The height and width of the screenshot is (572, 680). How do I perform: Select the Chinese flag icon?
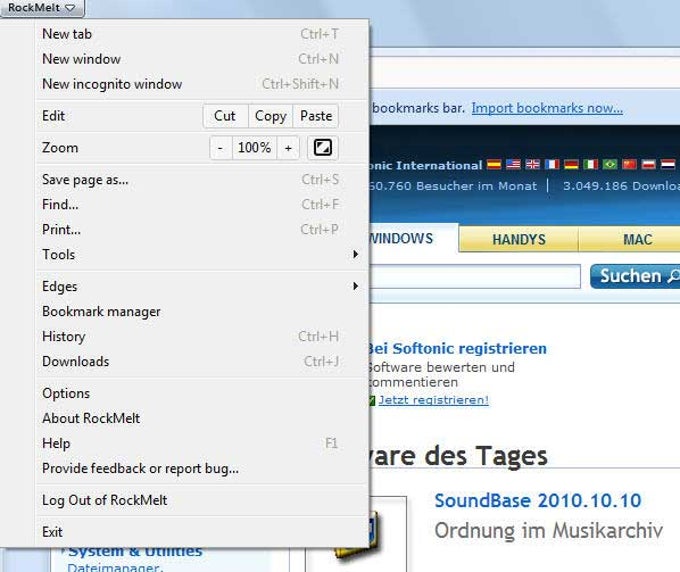coord(629,164)
